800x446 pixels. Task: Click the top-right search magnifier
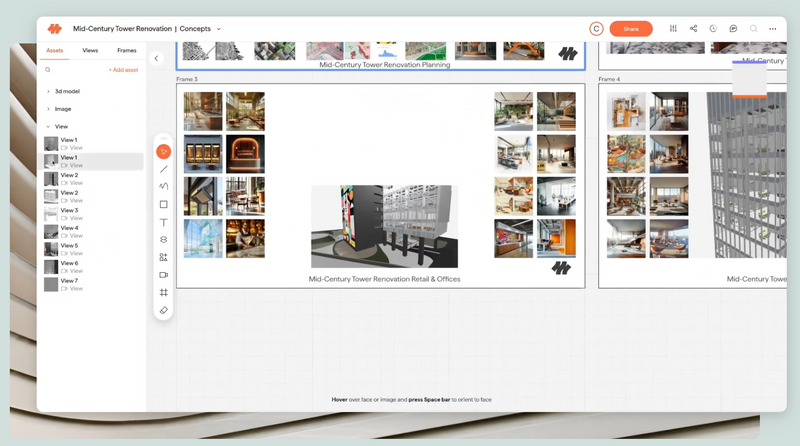click(753, 29)
